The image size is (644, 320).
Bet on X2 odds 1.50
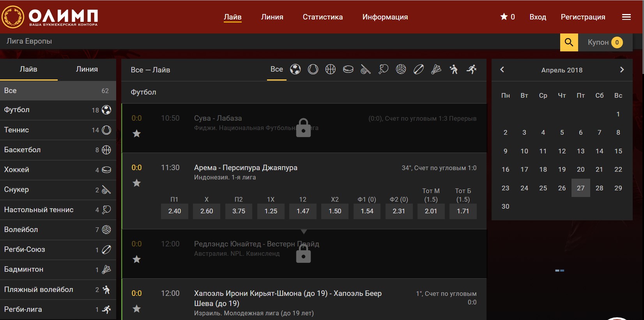pyautogui.click(x=335, y=211)
